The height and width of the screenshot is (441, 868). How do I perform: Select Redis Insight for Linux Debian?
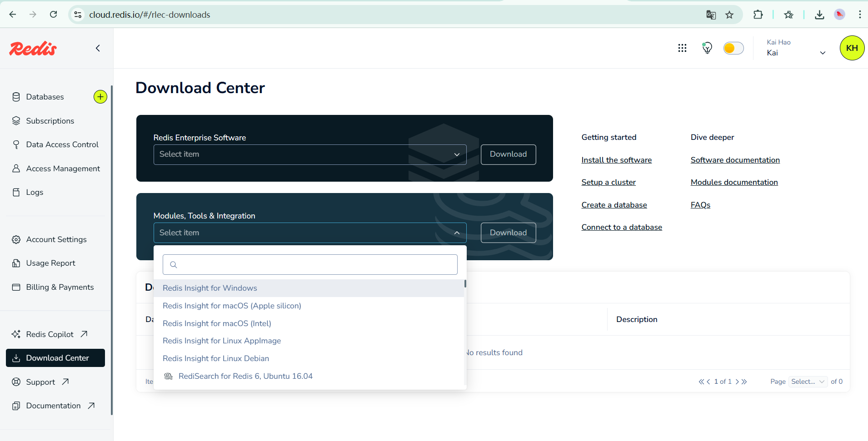coord(309,358)
